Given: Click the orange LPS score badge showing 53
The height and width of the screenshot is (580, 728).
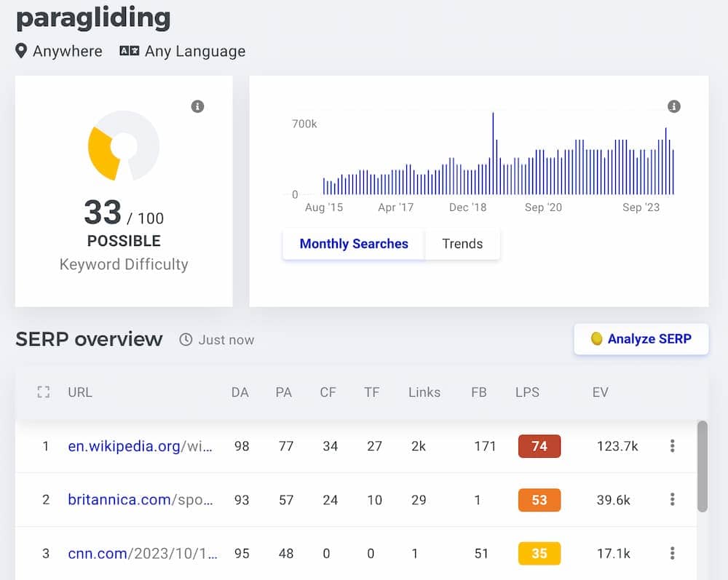Looking at the screenshot, I should (539, 499).
